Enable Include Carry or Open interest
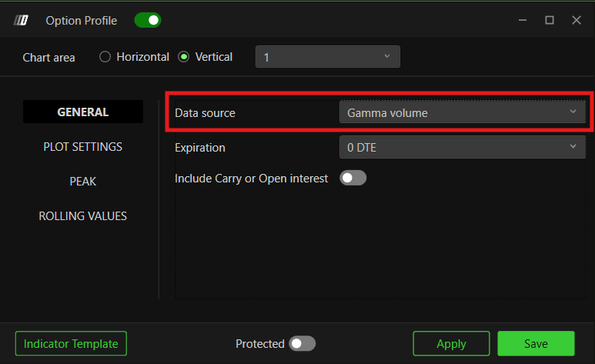Screen dimensions: 595x364 (x=353, y=178)
